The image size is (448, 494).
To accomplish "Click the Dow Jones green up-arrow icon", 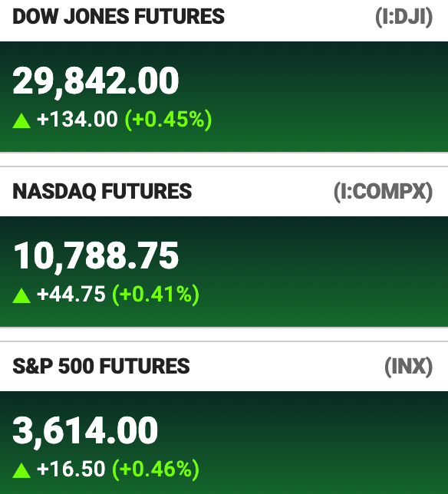I will (21, 121).
